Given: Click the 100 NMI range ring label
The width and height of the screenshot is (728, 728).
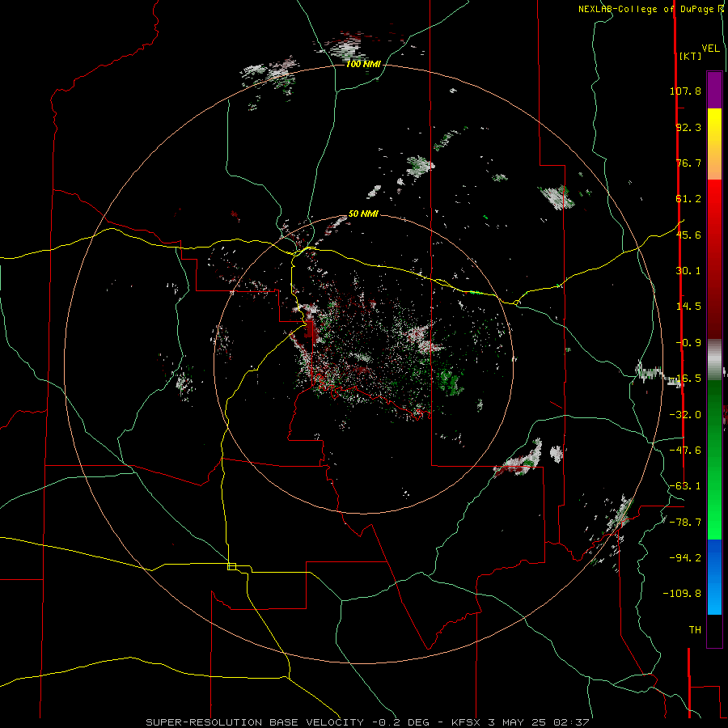Looking at the screenshot, I should [x=363, y=64].
